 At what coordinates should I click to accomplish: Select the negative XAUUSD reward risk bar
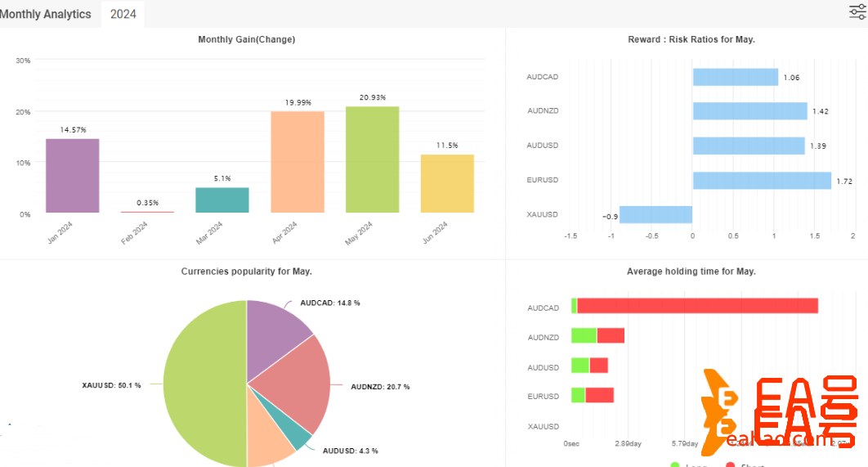[655, 214]
